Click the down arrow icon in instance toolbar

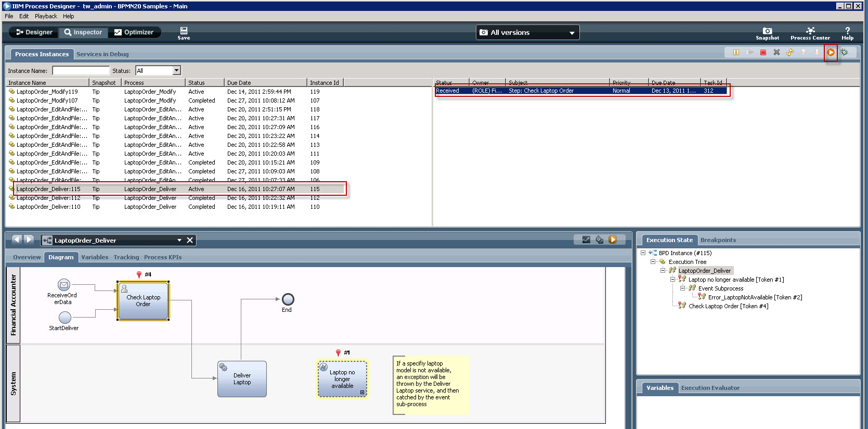click(x=817, y=53)
